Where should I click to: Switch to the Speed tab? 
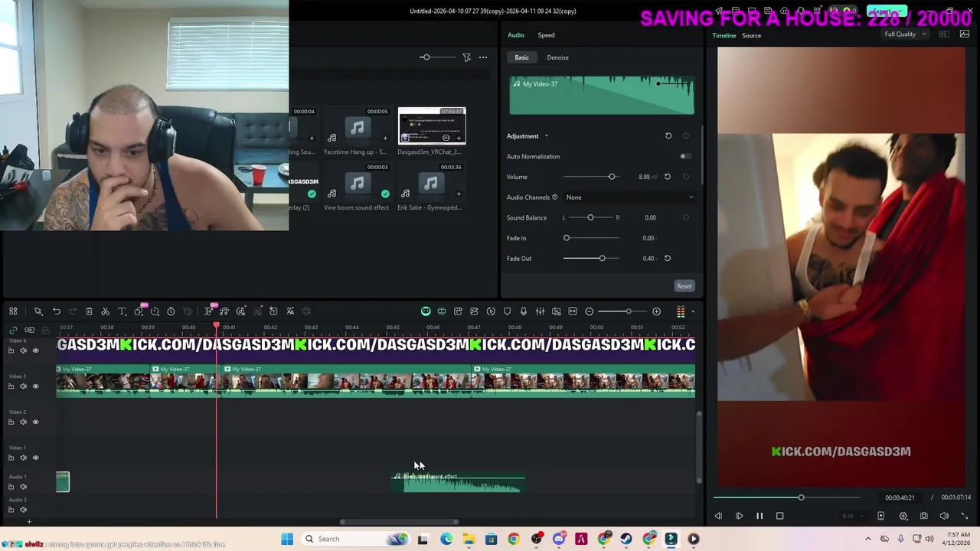point(546,35)
